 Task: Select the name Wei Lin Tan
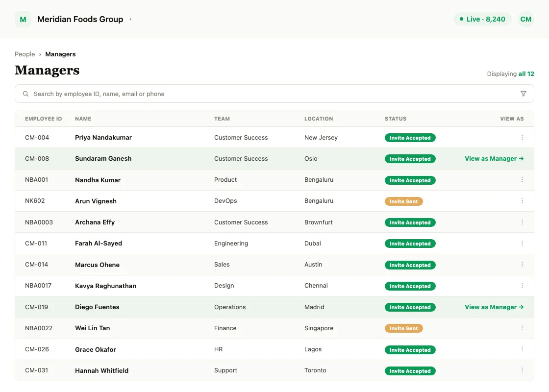click(x=93, y=328)
